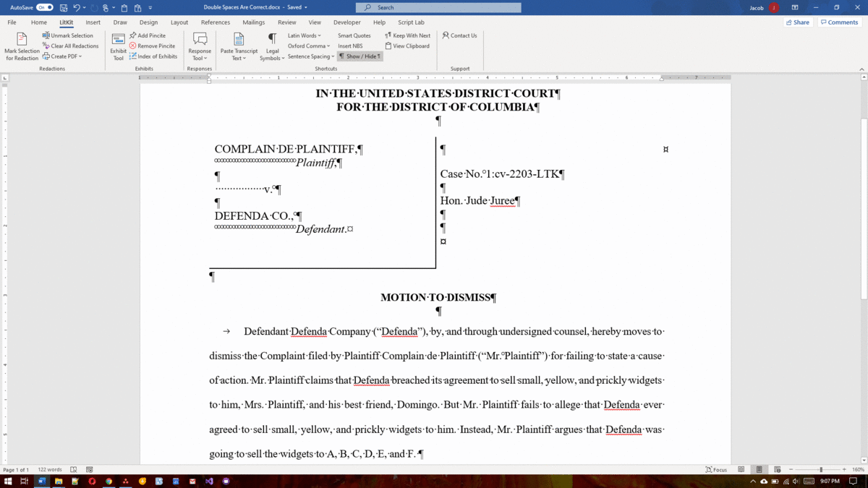Toggle Show / Hide paragraph marks
Viewport: 868px width, 488px height.
[x=360, y=56]
